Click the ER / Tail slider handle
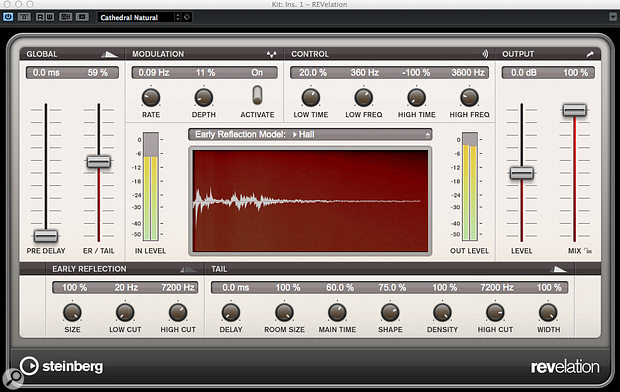The width and height of the screenshot is (620, 392). (99, 161)
